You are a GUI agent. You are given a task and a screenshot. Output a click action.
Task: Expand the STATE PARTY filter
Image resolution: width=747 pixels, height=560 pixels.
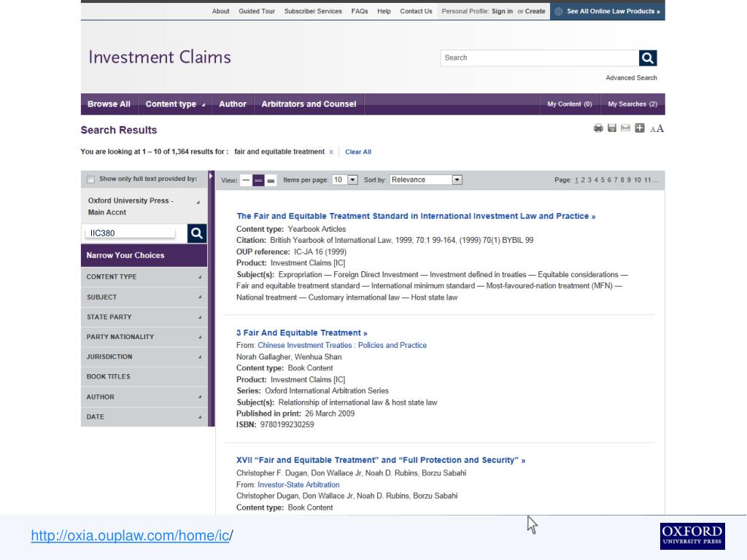144,317
